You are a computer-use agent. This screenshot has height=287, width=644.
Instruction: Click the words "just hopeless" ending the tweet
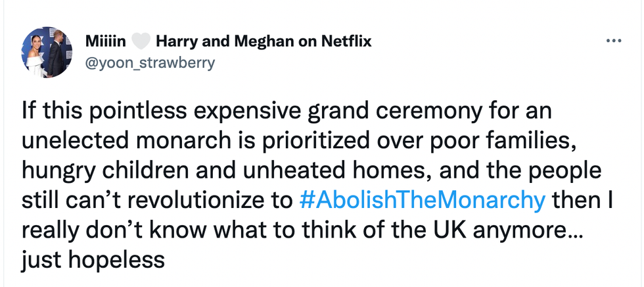(93, 259)
